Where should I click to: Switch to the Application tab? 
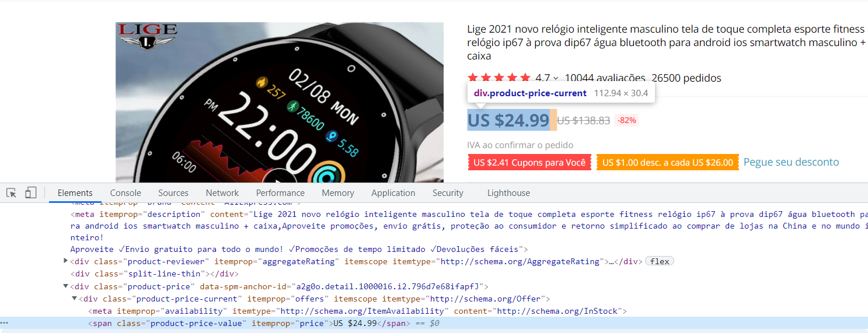[x=393, y=192]
